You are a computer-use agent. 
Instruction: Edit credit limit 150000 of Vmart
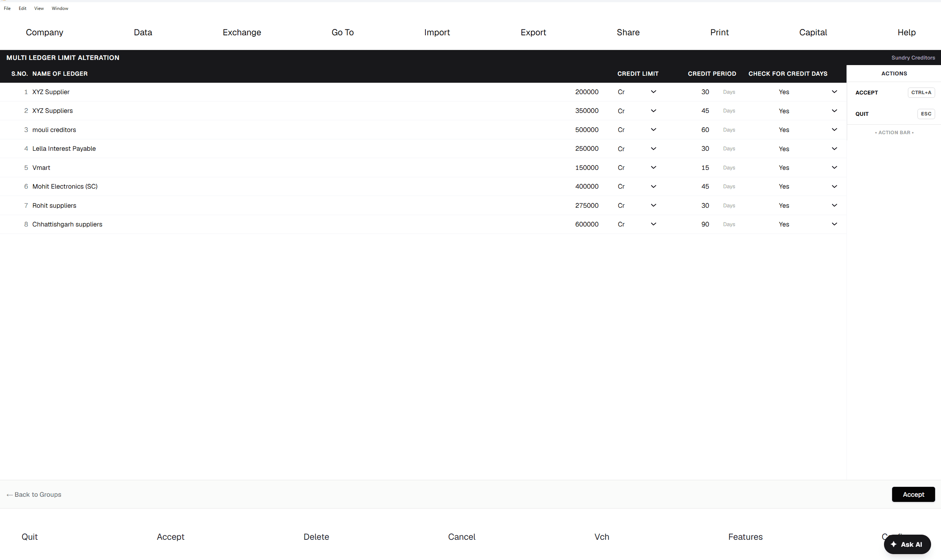click(x=587, y=168)
